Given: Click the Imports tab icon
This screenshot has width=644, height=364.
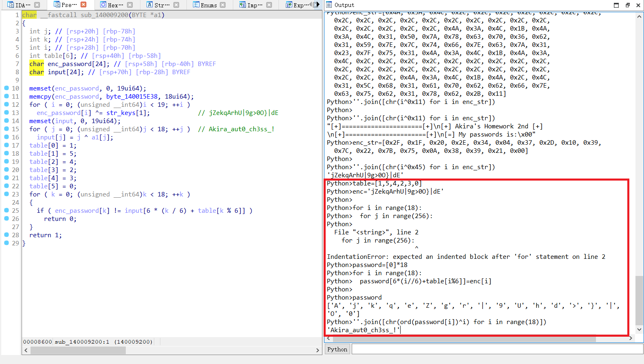Looking at the screenshot, I should click(x=243, y=5).
